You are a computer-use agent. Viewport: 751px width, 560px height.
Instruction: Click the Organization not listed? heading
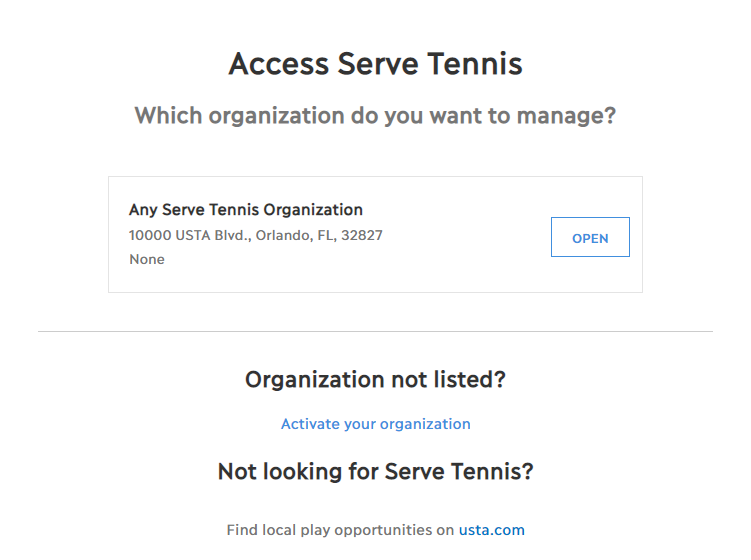coord(376,379)
